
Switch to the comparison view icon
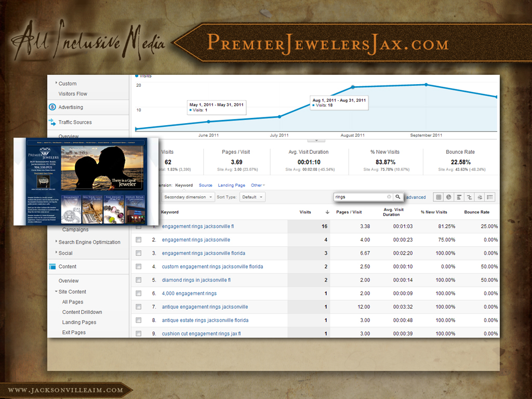tap(469, 197)
